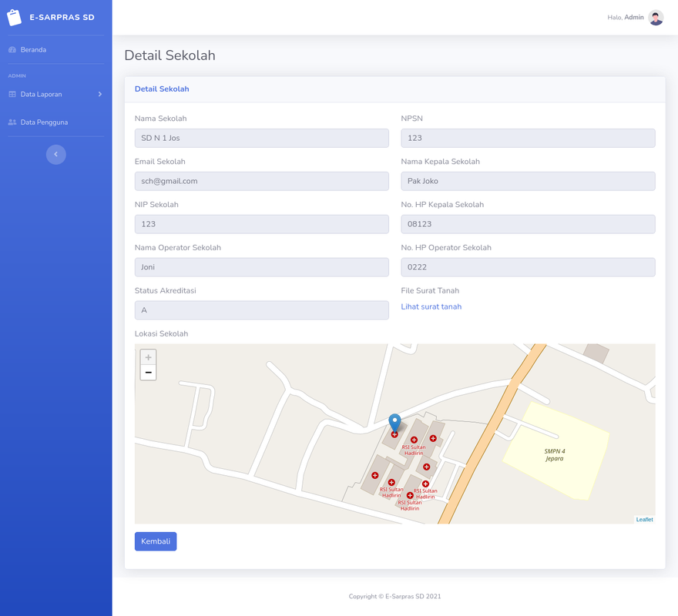Click the blue location marker on map

tap(394, 423)
